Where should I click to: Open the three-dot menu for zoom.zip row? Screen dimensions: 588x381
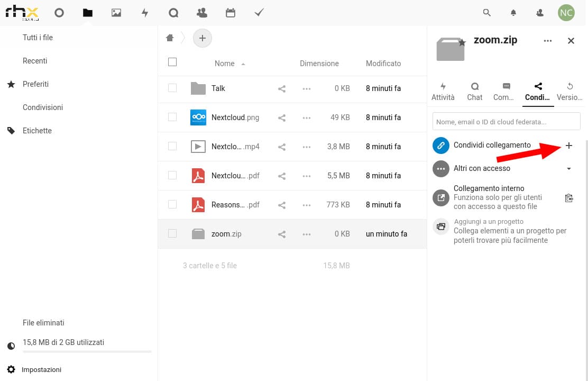pos(306,234)
